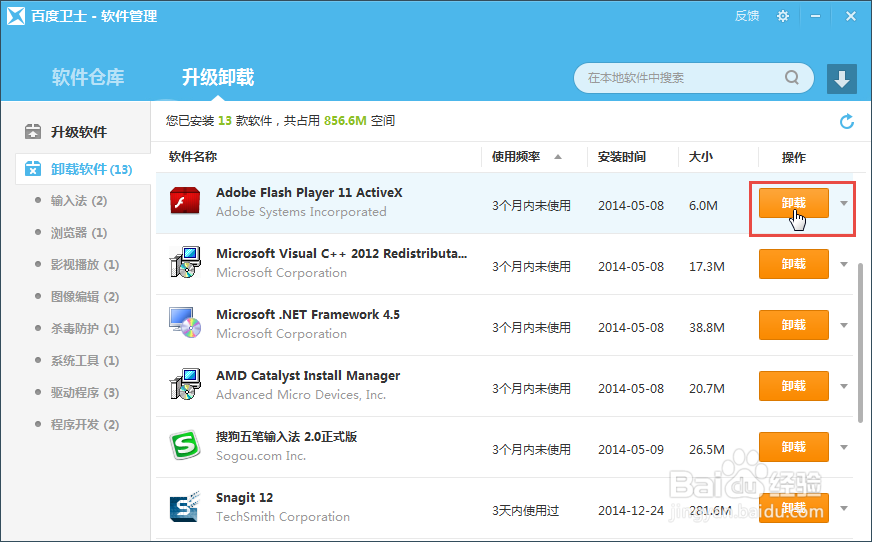This screenshot has width=872, height=542.
Task: Click the Adobe Flash Player icon
Action: (185, 201)
